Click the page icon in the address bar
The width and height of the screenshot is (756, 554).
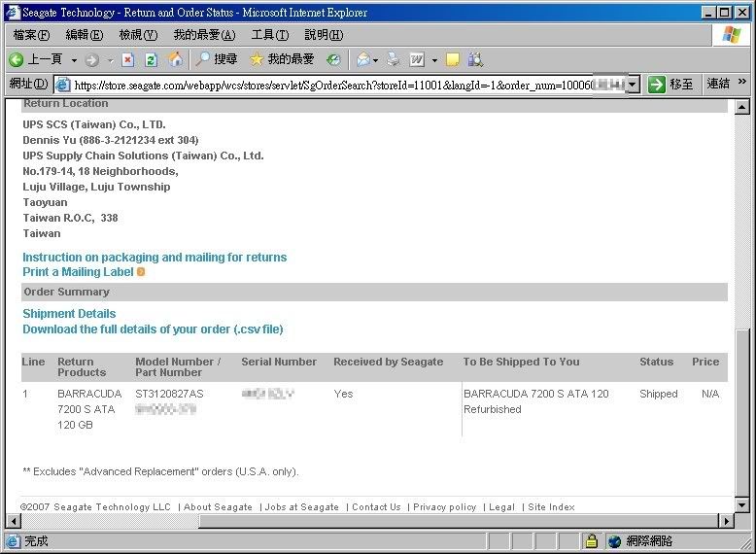[62, 85]
